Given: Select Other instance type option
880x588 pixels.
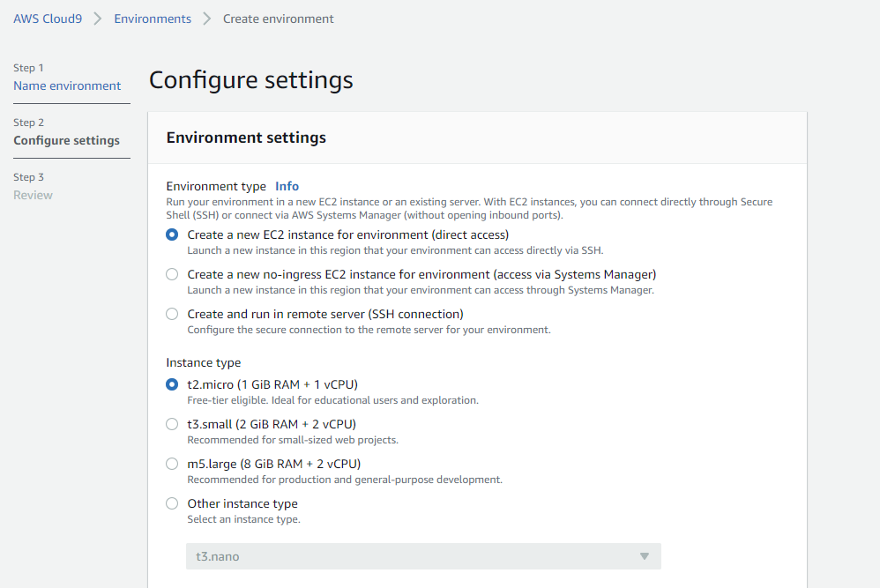Looking at the screenshot, I should (x=172, y=504).
